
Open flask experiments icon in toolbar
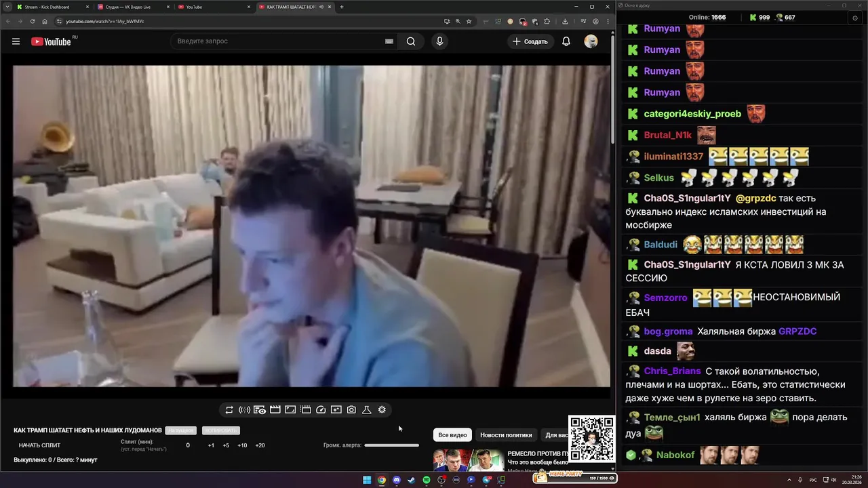point(367,410)
